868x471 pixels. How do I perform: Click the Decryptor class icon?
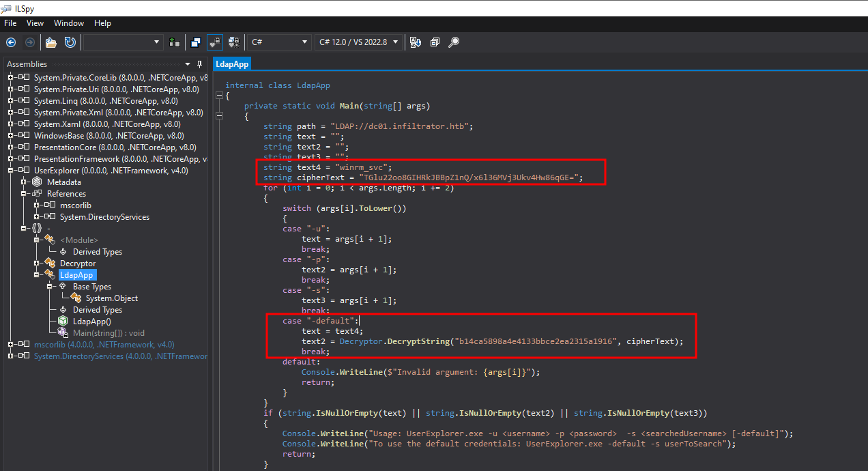click(x=50, y=263)
